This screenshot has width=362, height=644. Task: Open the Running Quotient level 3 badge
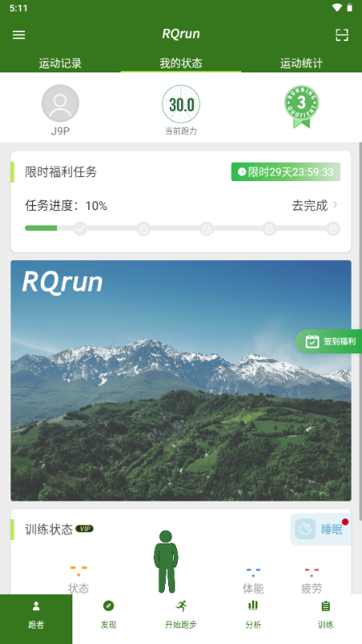click(302, 106)
